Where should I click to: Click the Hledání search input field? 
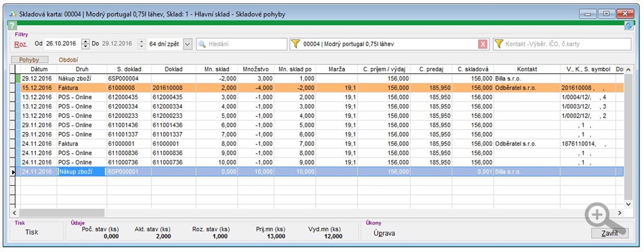point(241,44)
